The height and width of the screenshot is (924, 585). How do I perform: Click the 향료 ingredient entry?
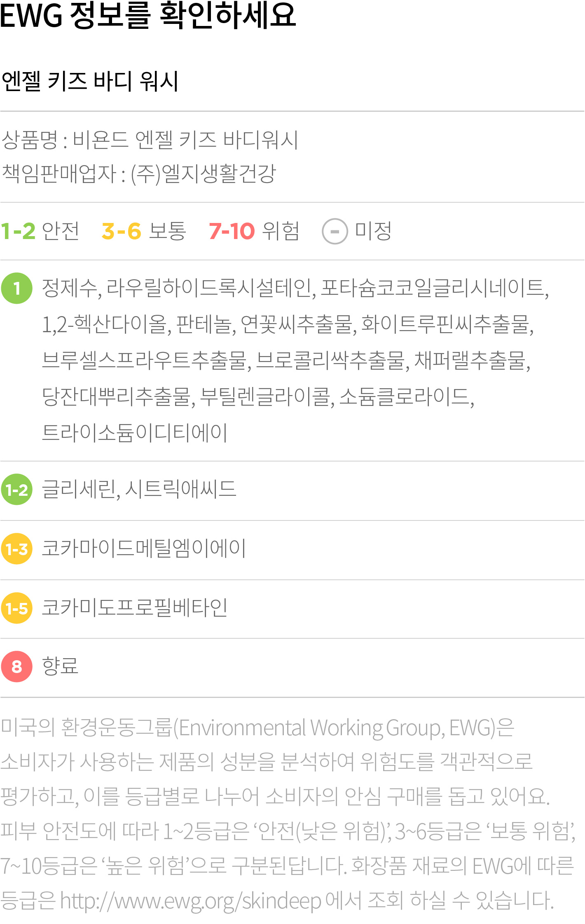60,666
